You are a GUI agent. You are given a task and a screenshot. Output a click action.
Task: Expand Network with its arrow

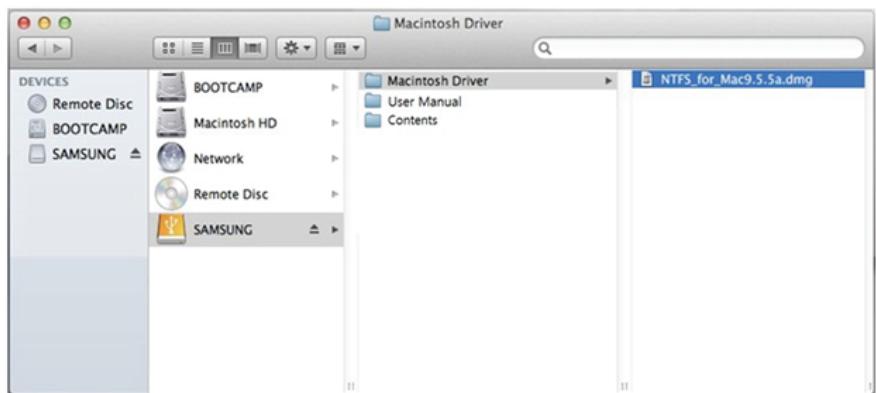click(x=335, y=159)
